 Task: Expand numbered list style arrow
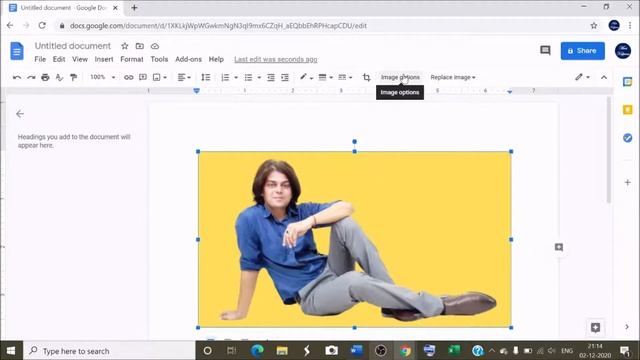pyautogui.click(x=236, y=77)
